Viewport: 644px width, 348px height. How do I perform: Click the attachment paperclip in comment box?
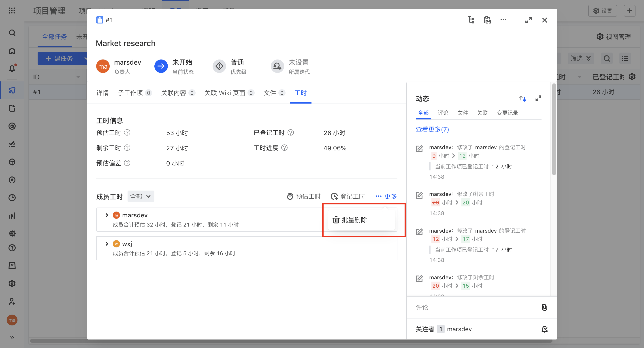click(544, 307)
